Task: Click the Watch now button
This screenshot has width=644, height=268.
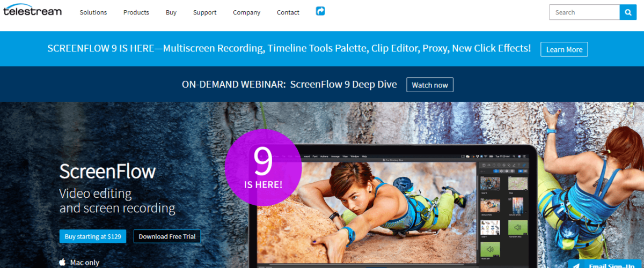Action: click(430, 85)
